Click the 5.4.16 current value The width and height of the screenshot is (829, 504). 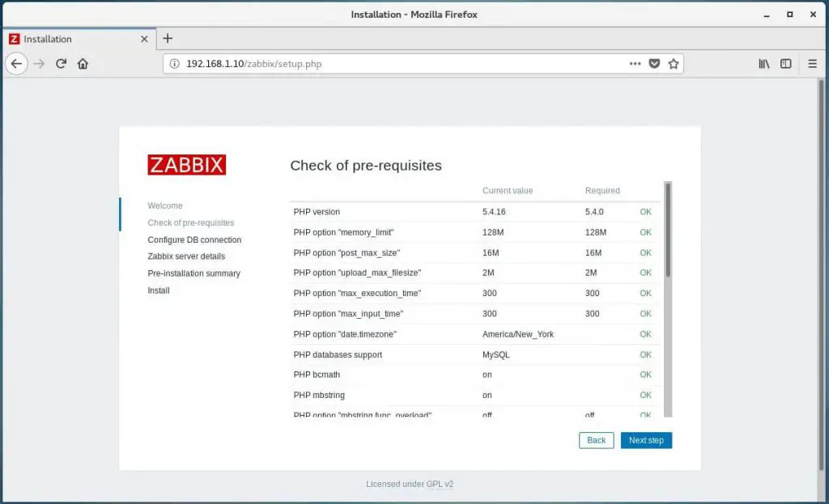tap(494, 212)
